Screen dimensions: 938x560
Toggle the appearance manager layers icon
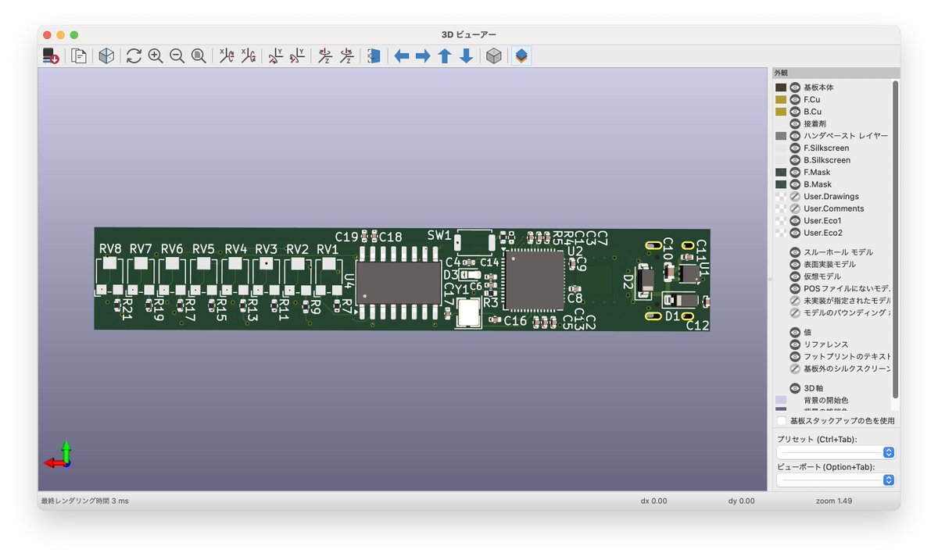[522, 55]
